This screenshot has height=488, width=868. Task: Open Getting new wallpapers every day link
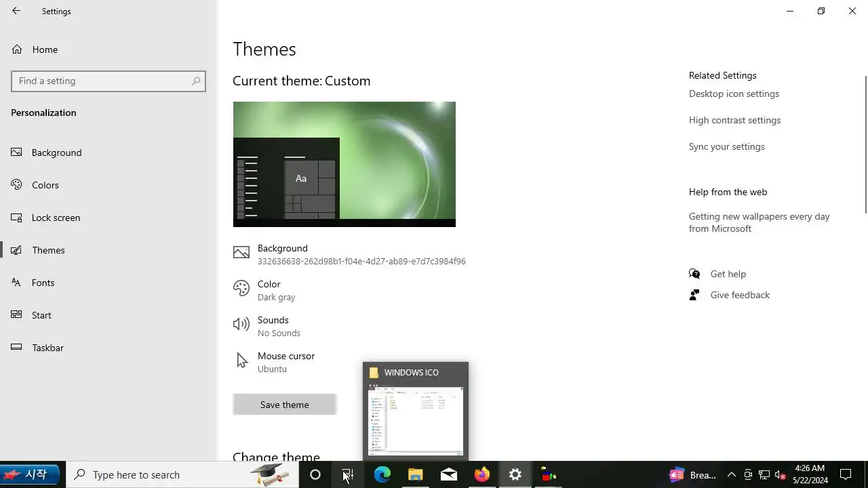click(x=759, y=222)
